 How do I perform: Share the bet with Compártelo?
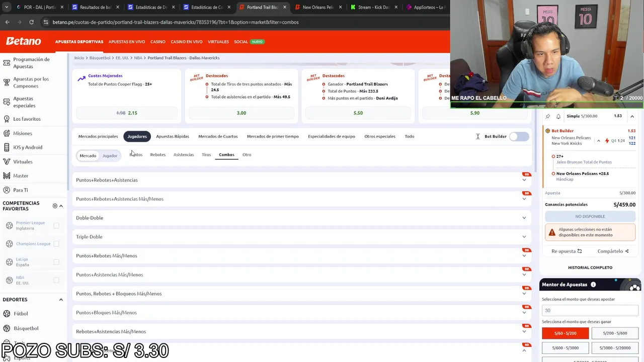[613, 251]
